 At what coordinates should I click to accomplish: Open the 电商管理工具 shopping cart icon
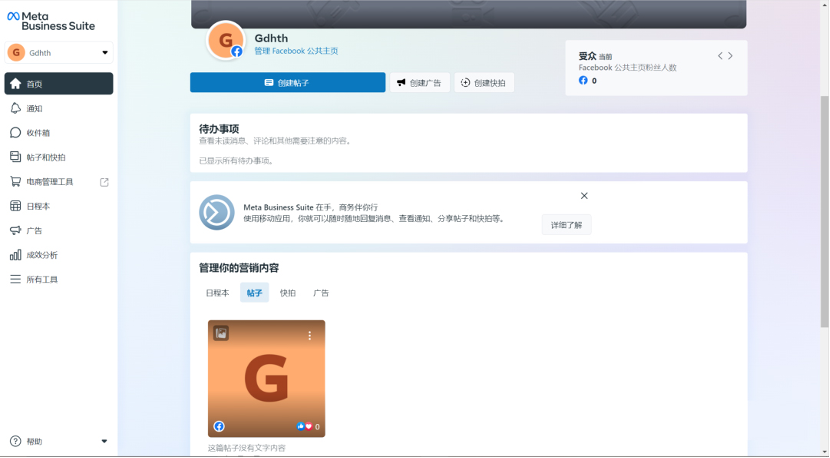pos(15,182)
